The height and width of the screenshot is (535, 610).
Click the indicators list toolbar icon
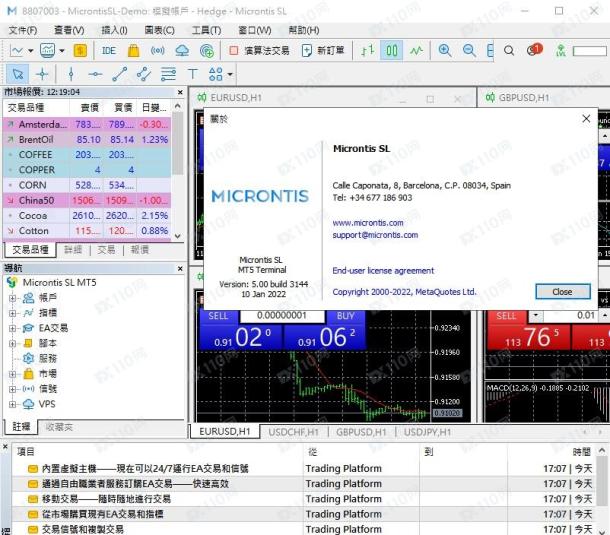(x=47, y=51)
